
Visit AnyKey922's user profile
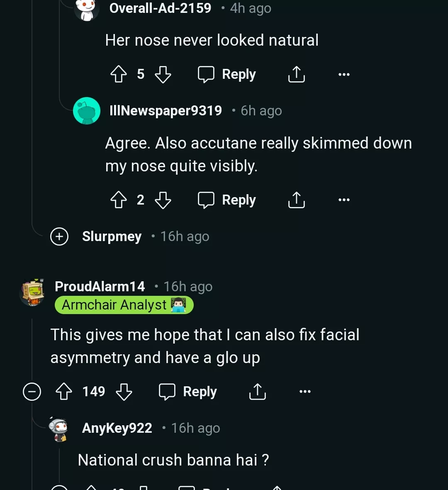pyautogui.click(x=117, y=428)
